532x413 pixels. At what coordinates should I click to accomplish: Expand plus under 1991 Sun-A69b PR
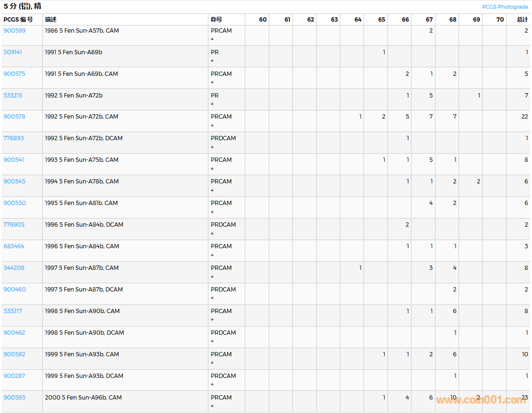(212, 61)
